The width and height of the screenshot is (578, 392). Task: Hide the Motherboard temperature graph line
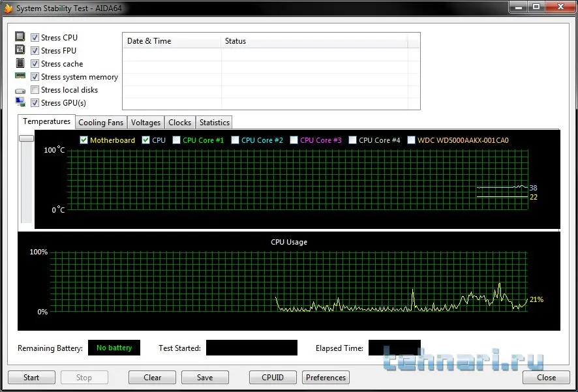[x=84, y=140]
